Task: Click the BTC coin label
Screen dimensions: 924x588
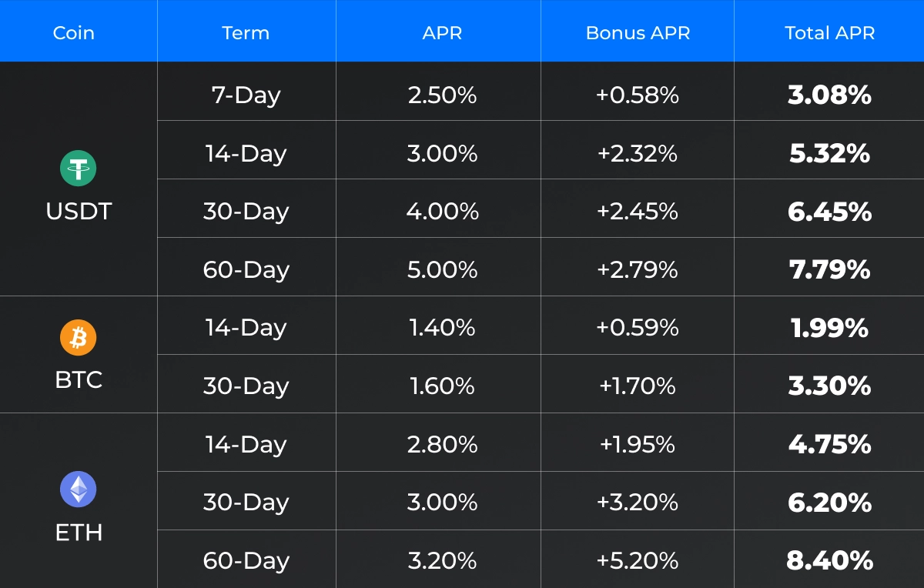Action: (x=79, y=380)
